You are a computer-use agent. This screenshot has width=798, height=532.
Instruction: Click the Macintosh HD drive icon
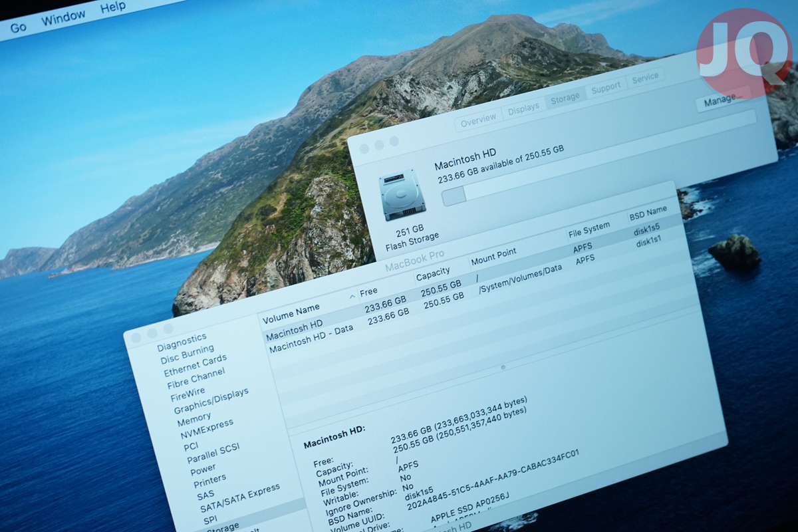pyautogui.click(x=402, y=194)
